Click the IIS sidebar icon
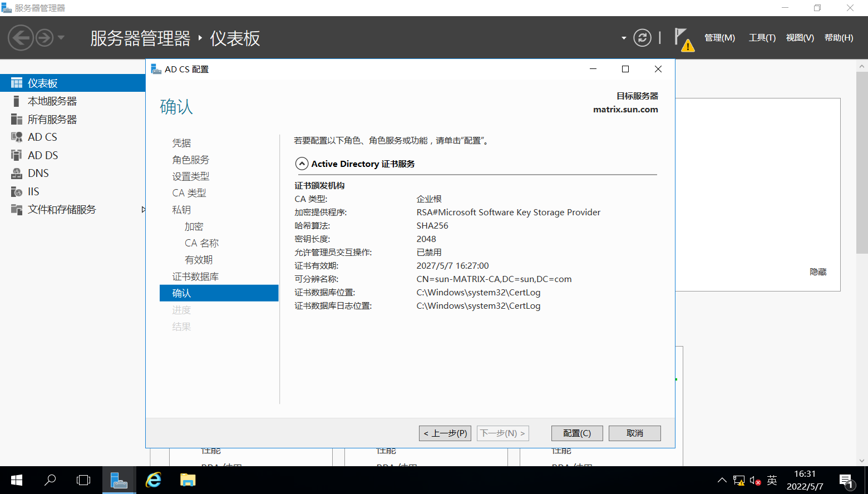 (x=17, y=191)
